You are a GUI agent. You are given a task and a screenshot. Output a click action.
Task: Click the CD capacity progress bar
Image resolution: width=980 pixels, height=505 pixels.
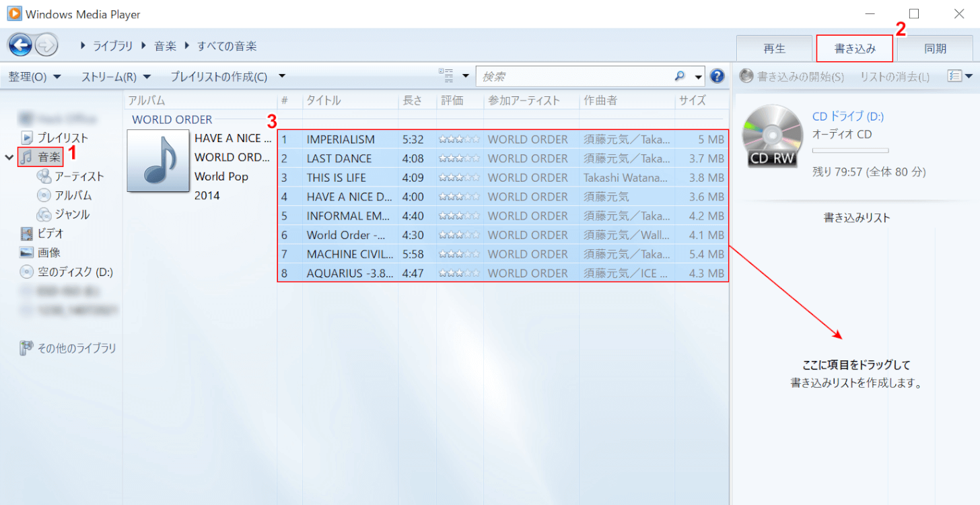click(851, 151)
